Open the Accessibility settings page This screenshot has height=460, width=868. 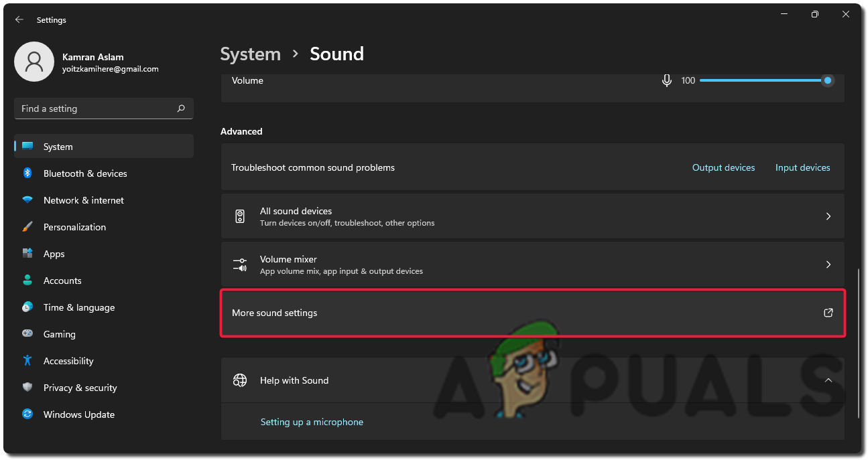tap(68, 361)
